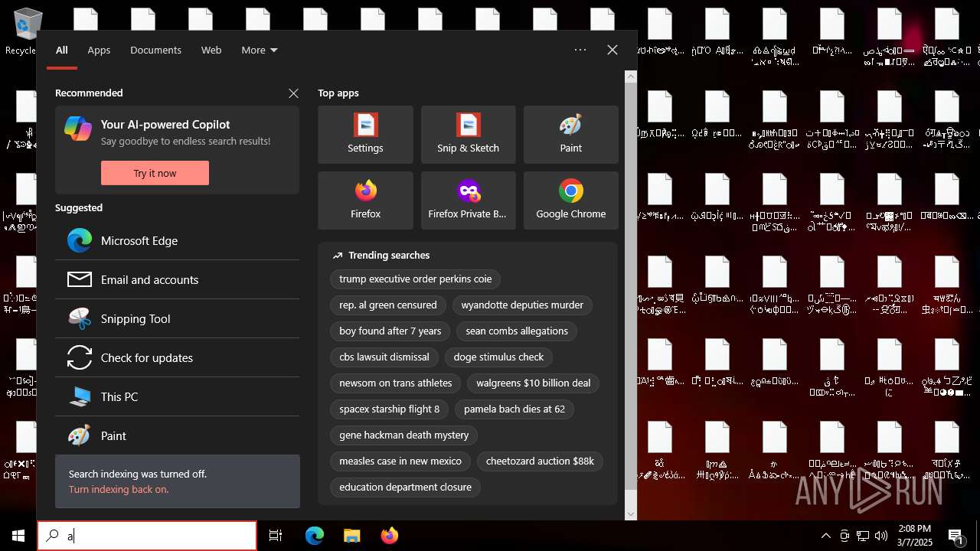Click the Try it now button
The height and width of the screenshot is (551, 980).
point(155,173)
